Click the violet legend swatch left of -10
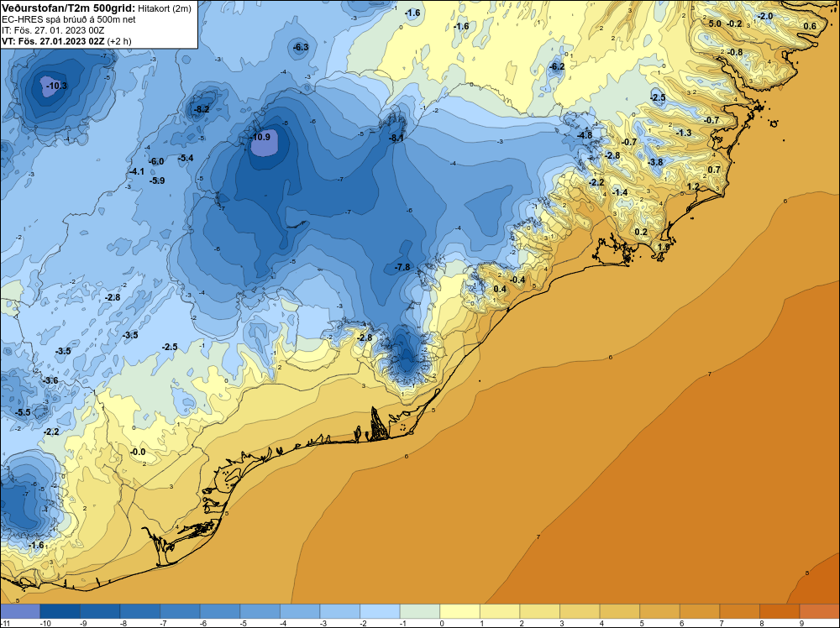The height and width of the screenshot is (628, 840). coord(20,611)
